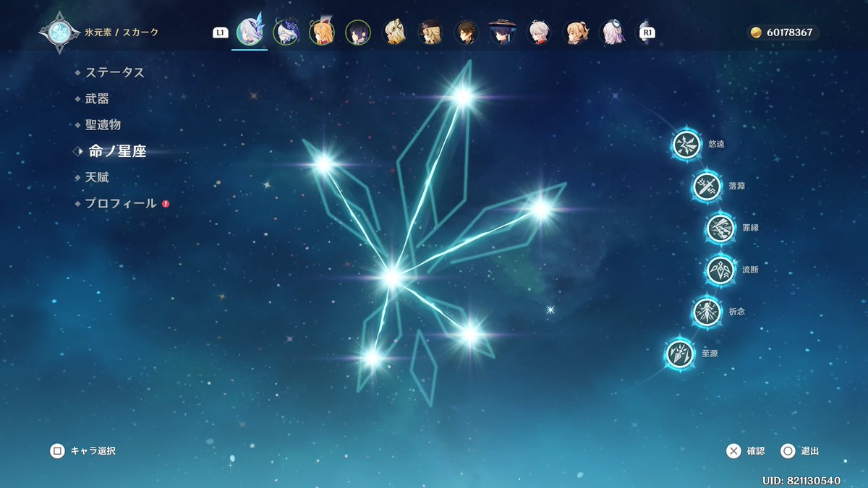This screenshot has width=868, height=488.
Task: Switch to Kazuha's white-haired avatar
Action: click(538, 33)
